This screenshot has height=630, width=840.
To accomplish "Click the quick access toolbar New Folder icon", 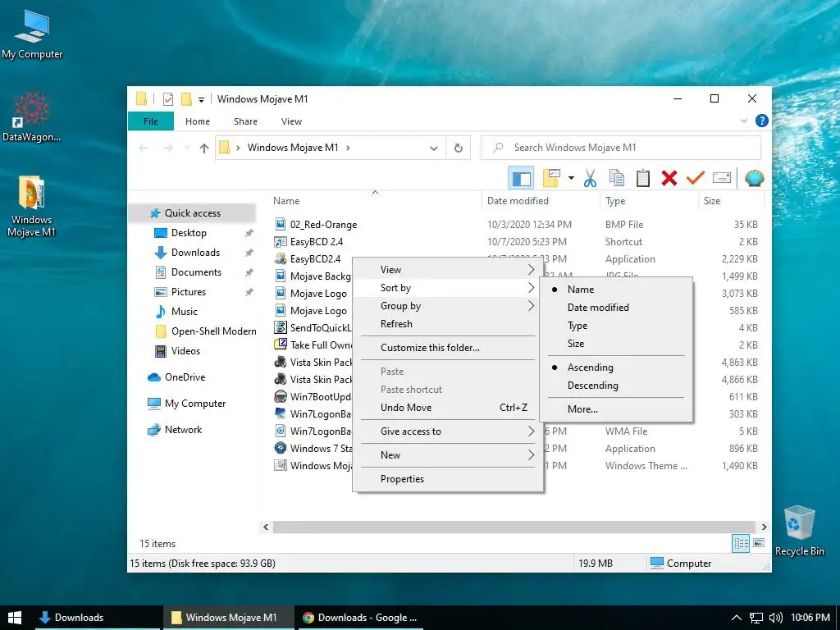I will (x=186, y=99).
